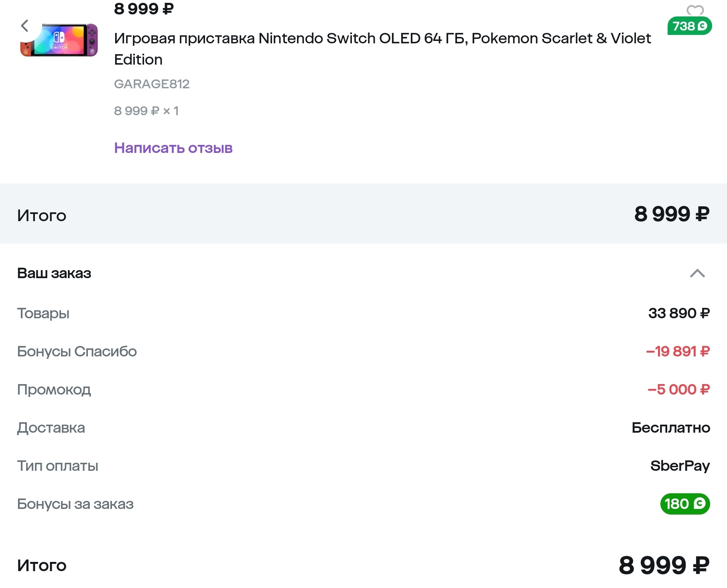This screenshot has height=588, width=727.
Task: Open the Nintendo Switch OLED product title
Action: (x=382, y=49)
